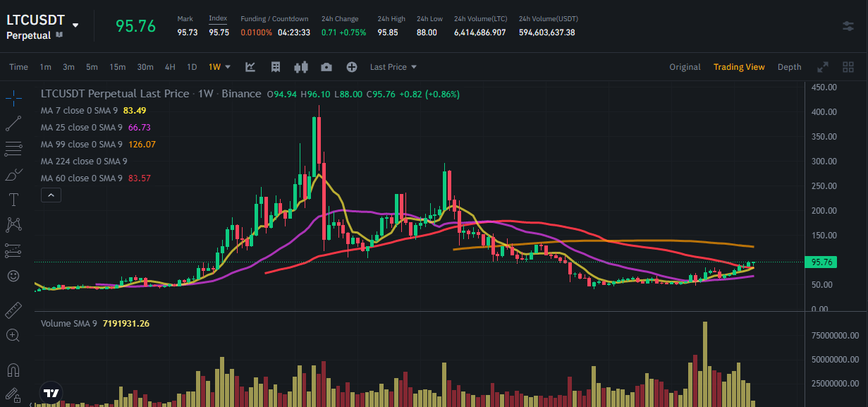The image size is (868, 407).
Task: Select the 1W interval
Action: (214, 67)
